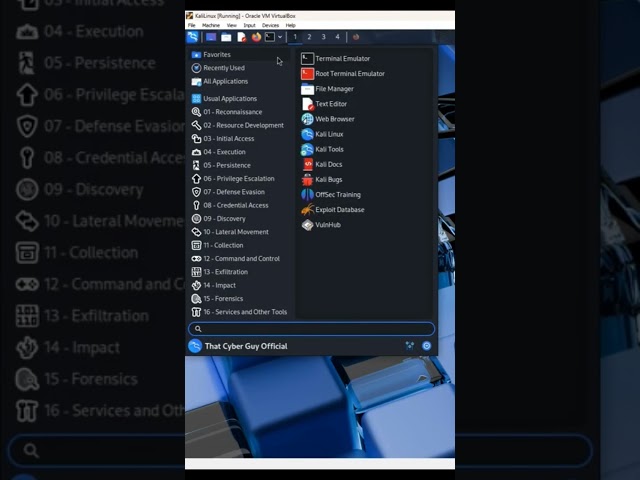Open the 08 - Credential Access category
Image resolution: width=640 pixels, height=480 pixels.
point(240,205)
